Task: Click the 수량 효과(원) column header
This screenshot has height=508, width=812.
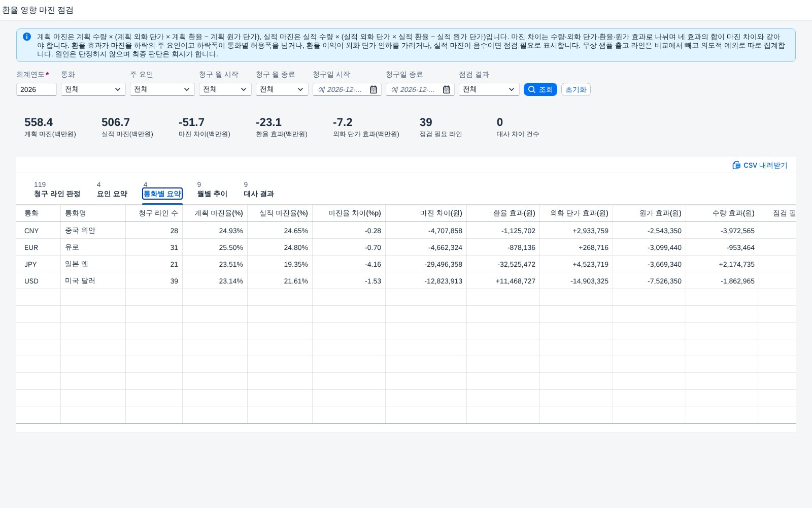Action: point(723,213)
